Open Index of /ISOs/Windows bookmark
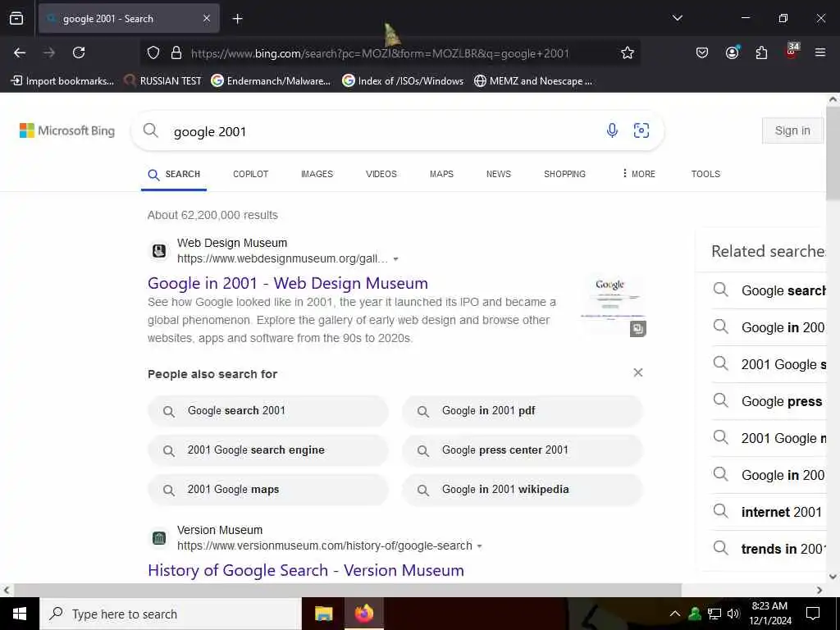The image size is (840, 630). 403,81
